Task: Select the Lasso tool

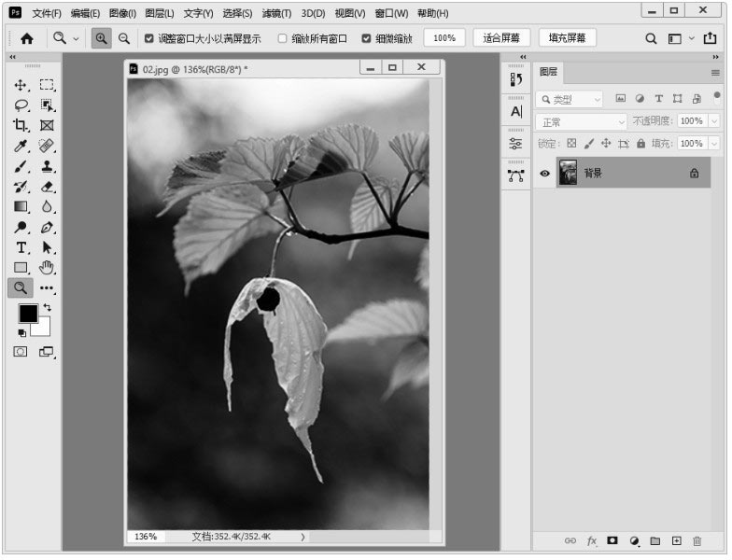Action: 21,105
